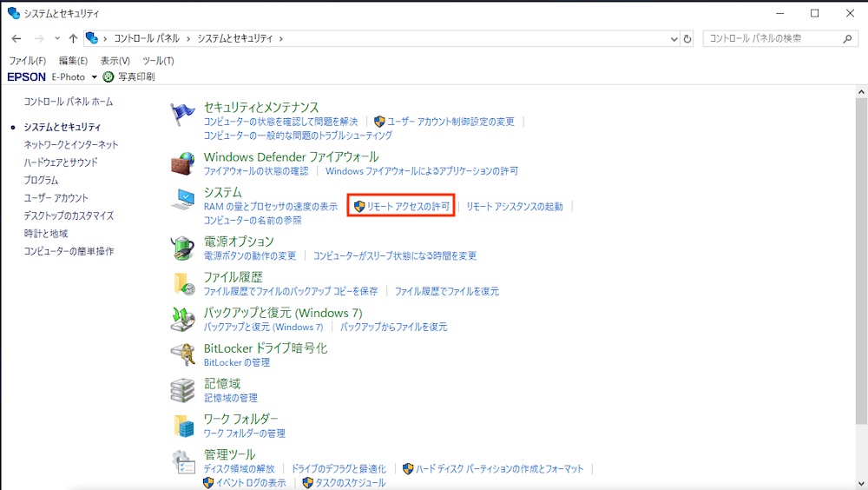Screen dimensions: 868x490
Task: Select デスクトップのカスタマイズ in sidebar
Action: (x=69, y=215)
